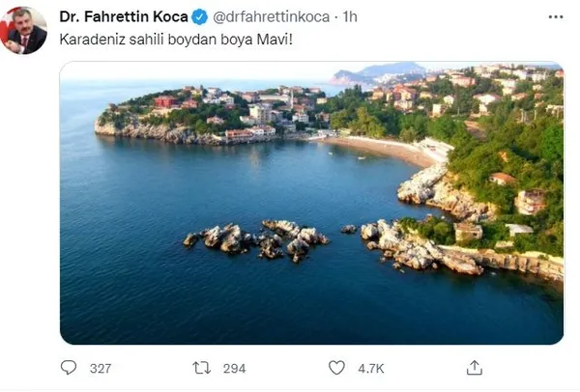This screenshot has width=580, height=392.
Task: Open the @drfahrettinkoca handle link
Action: (x=271, y=16)
